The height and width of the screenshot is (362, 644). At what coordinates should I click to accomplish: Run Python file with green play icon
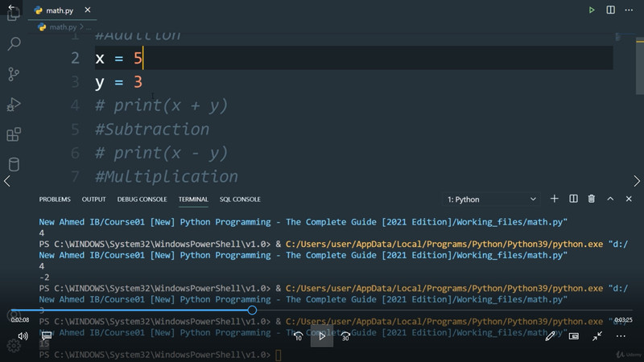tap(592, 10)
